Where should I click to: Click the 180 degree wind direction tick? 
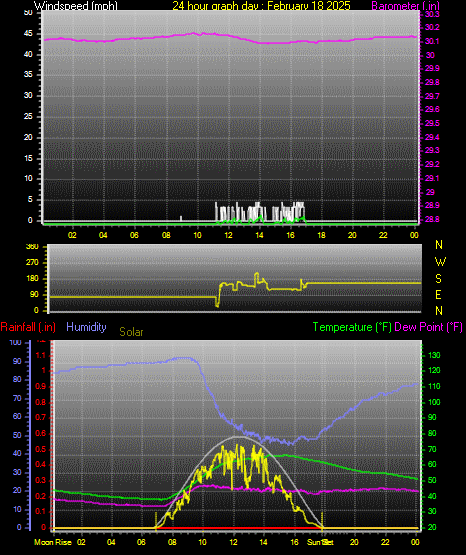click(x=32, y=279)
